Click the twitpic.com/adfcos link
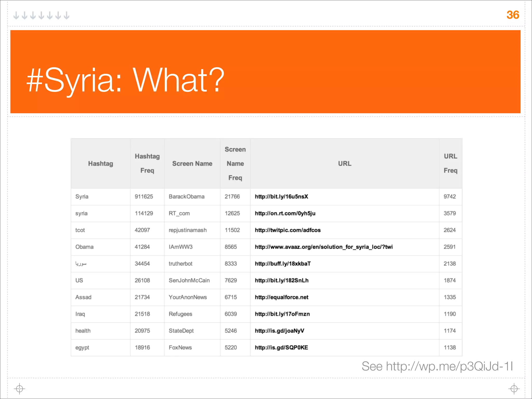 coord(288,230)
